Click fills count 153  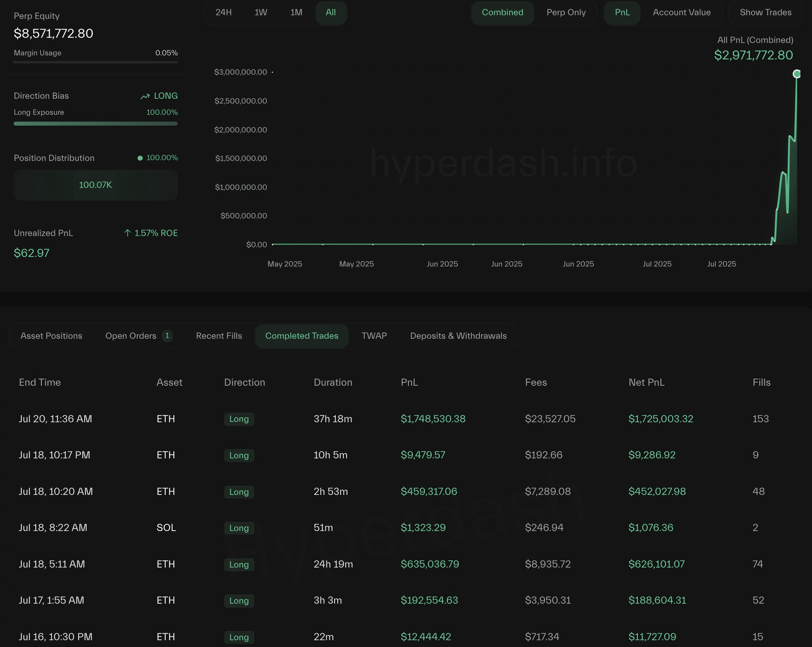point(761,419)
